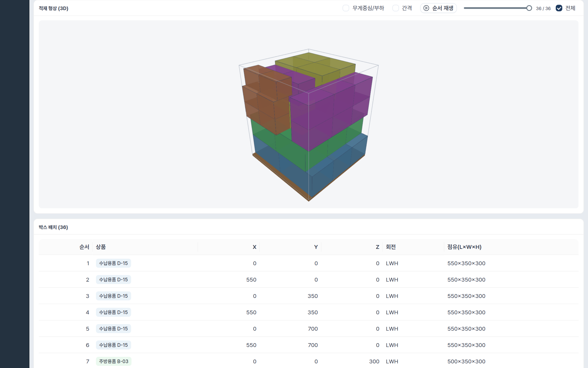Click the 순서 재생 play button
Screen dimensions: 588x368
(438, 8)
